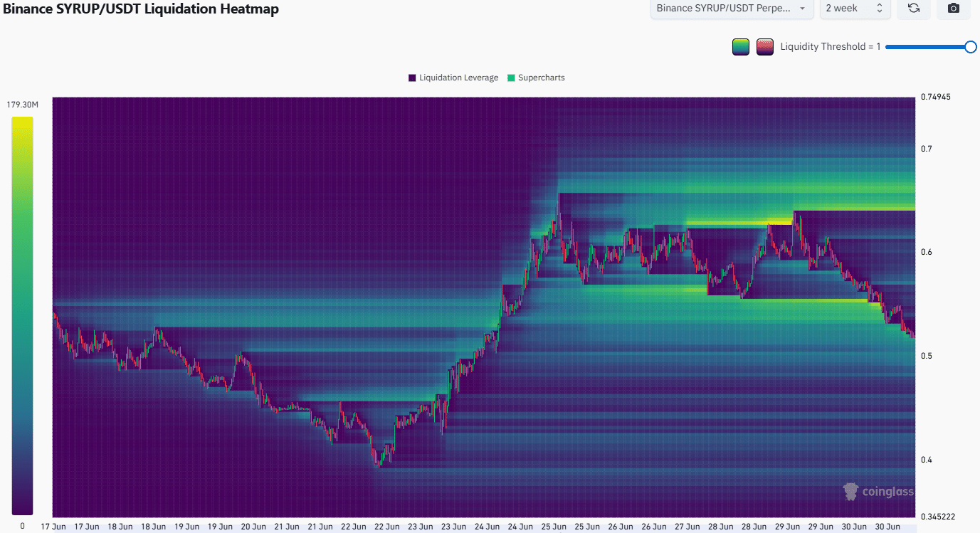980x533 pixels.
Task: Select the red-pink color scheme swatch
Action: [x=765, y=47]
